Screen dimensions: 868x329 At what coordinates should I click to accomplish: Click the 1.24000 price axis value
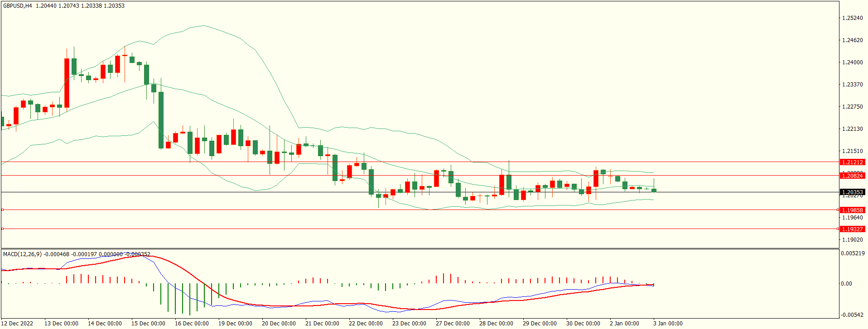(x=852, y=62)
